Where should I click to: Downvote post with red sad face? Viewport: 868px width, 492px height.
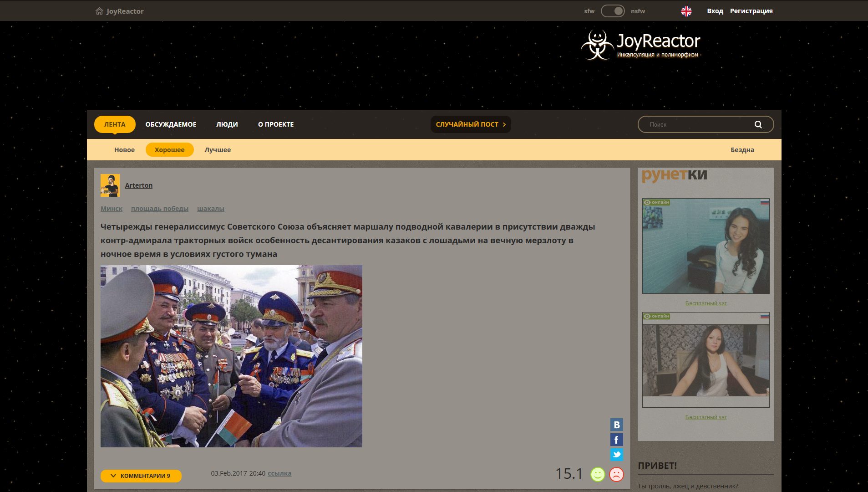616,474
